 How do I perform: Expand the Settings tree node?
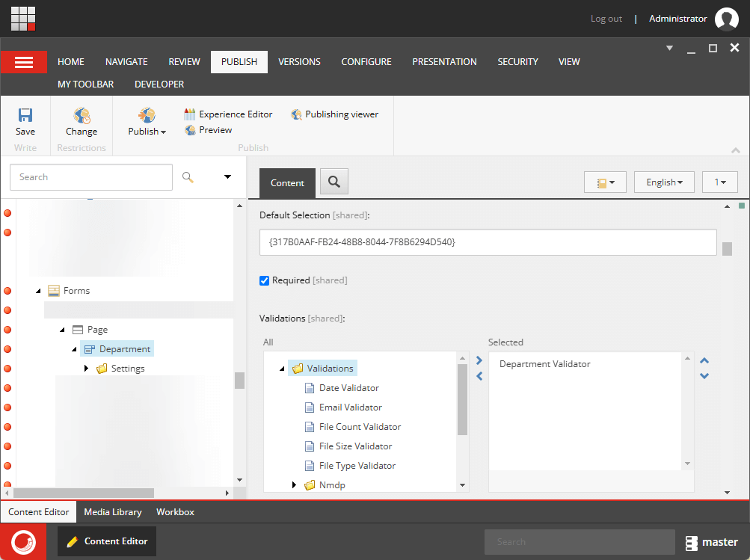(x=87, y=368)
